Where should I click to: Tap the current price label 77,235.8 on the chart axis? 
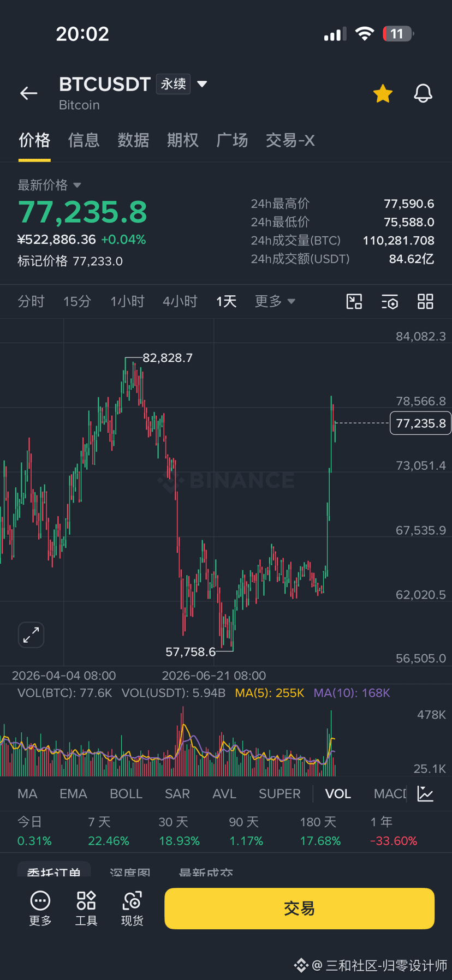click(x=420, y=423)
